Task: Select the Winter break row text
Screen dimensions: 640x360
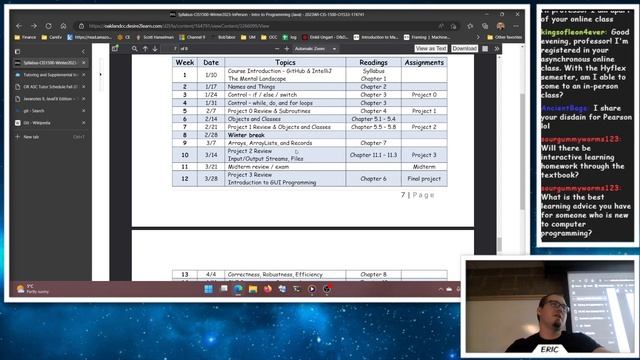Action: (x=246, y=135)
